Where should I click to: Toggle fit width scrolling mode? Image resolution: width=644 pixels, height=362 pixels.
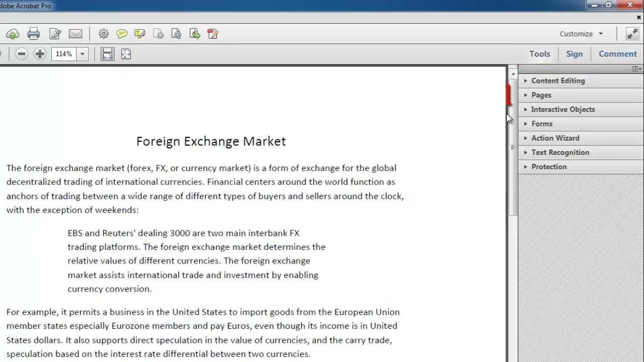click(107, 54)
